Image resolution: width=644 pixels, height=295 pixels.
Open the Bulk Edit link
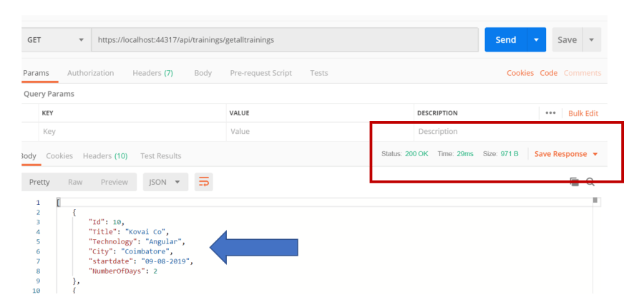pyautogui.click(x=582, y=113)
